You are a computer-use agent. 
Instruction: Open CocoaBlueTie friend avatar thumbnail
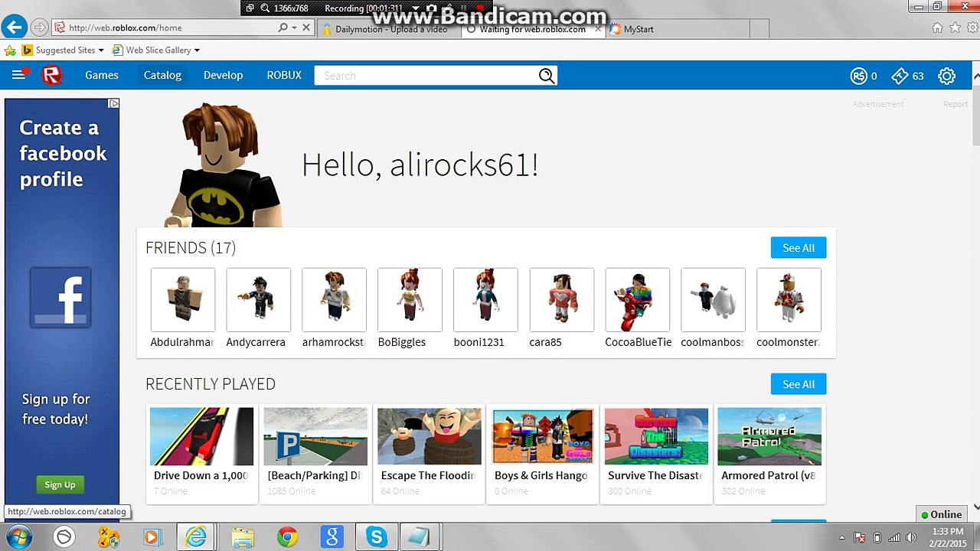pos(637,300)
